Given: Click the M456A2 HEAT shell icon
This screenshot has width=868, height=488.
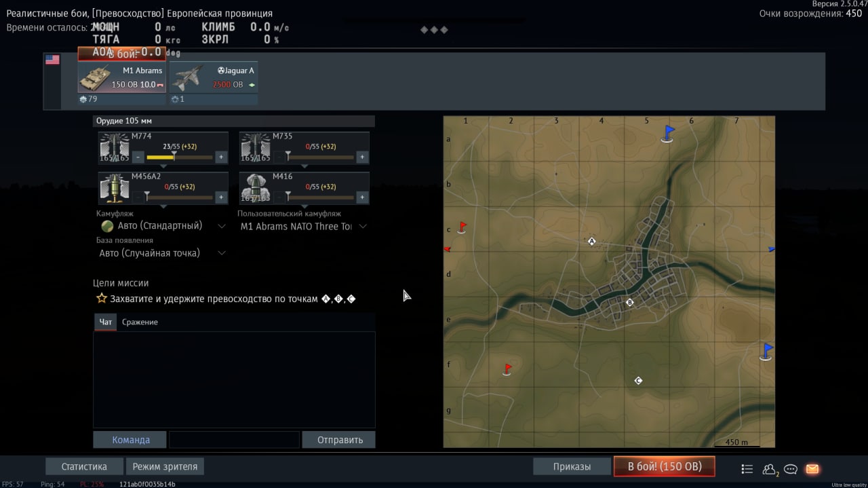Looking at the screenshot, I should tap(115, 188).
